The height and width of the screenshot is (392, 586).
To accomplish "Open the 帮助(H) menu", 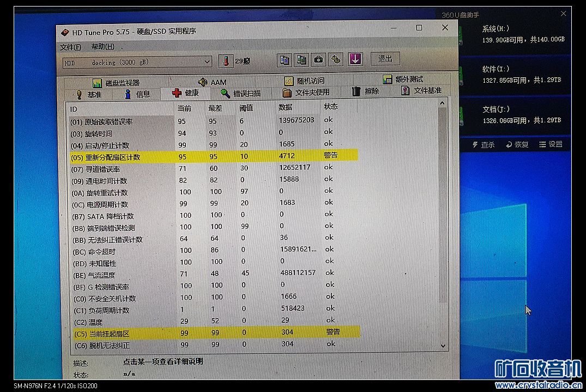I will pyautogui.click(x=103, y=47).
